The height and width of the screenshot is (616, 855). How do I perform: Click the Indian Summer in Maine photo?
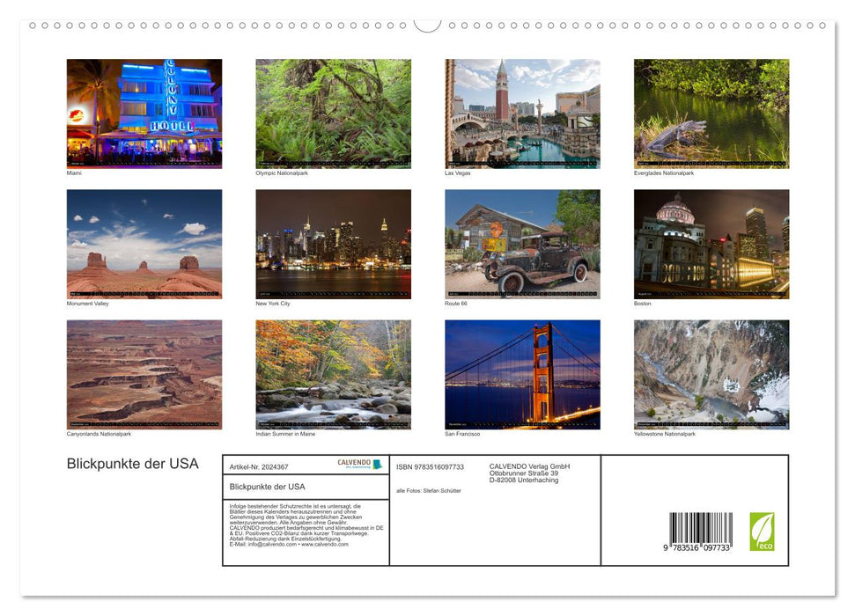pos(333,371)
